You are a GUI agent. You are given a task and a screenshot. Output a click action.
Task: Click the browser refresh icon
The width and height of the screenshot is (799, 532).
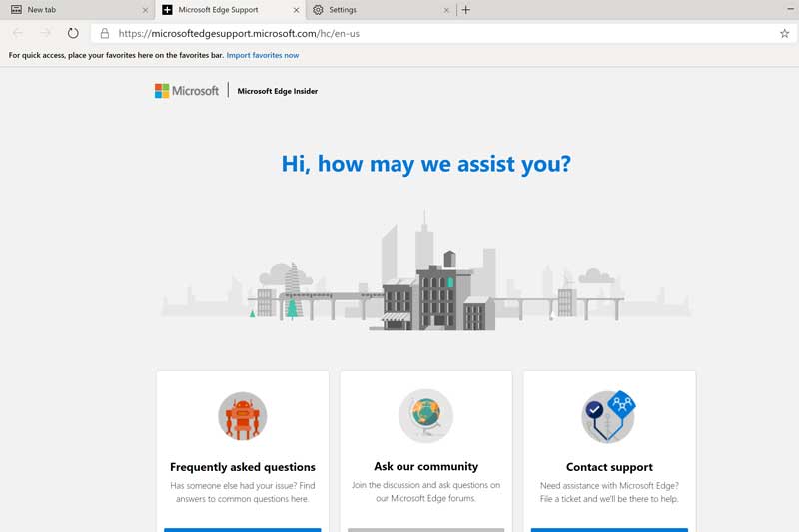click(x=73, y=33)
